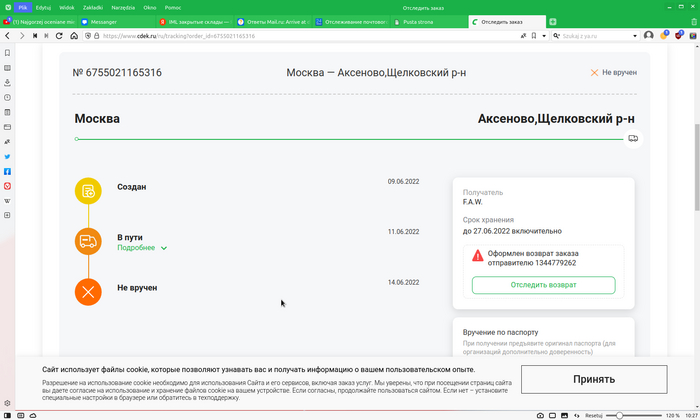Switch to the 'Pusta strona' tab
Screen dimensions: 700x420
(x=426, y=21)
